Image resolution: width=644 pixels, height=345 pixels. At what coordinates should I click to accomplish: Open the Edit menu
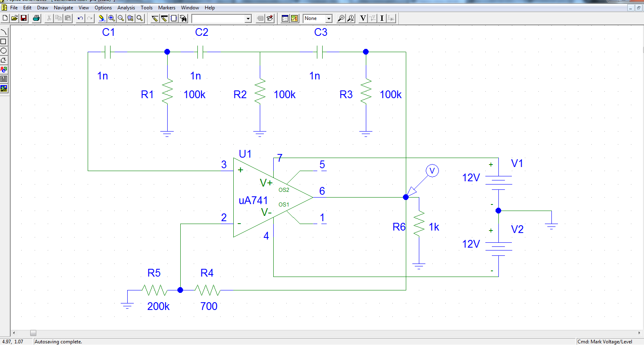(x=27, y=8)
